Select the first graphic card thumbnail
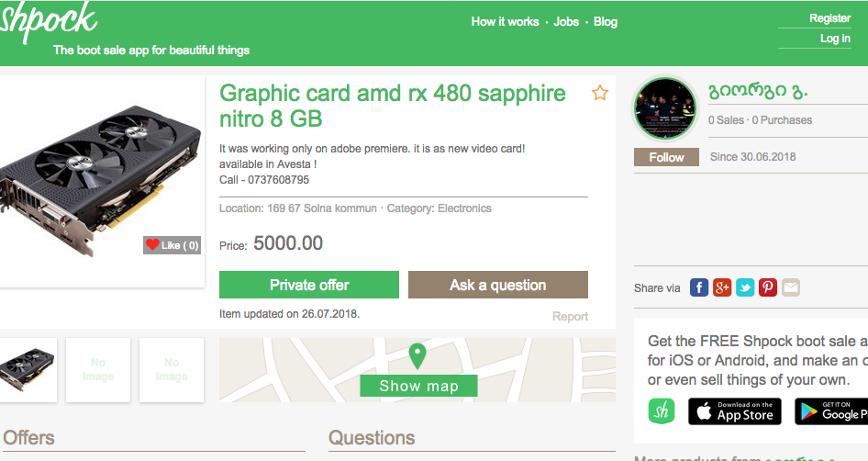 pyautogui.click(x=28, y=369)
